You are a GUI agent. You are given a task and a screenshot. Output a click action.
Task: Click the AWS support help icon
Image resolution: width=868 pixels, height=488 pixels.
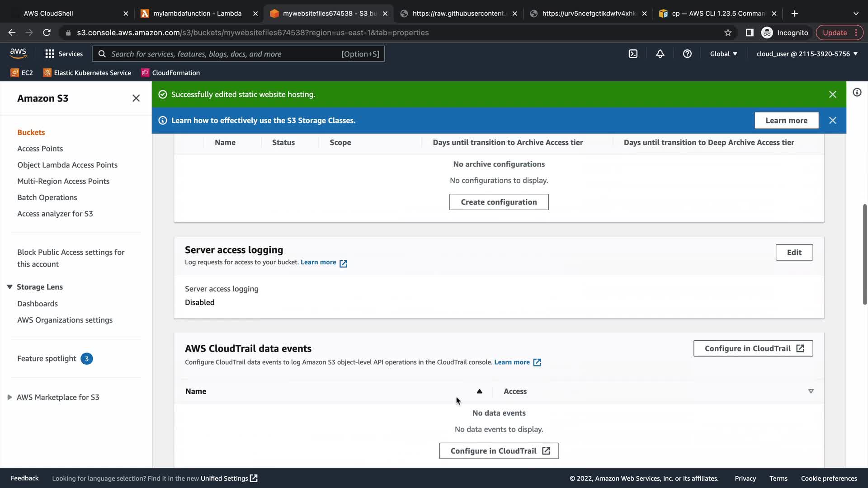[687, 54]
